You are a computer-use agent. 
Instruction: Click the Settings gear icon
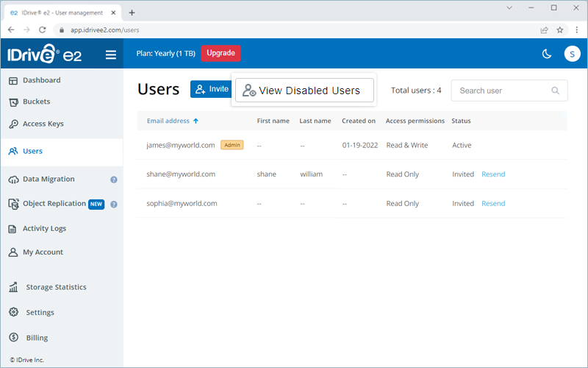13,312
